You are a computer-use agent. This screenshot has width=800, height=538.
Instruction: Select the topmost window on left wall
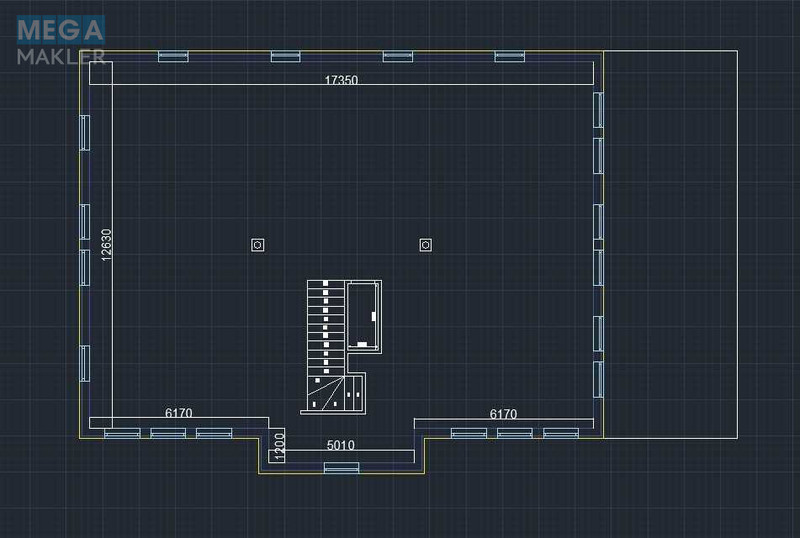85,133
